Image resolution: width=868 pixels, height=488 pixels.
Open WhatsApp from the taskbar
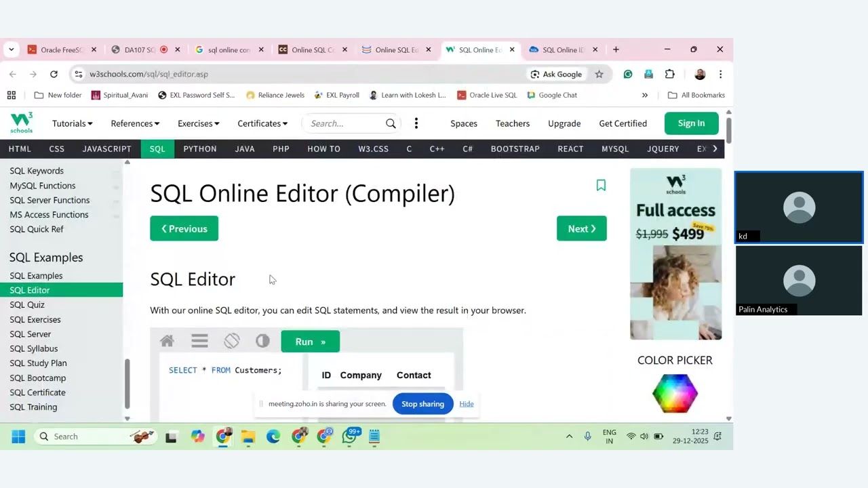pyautogui.click(x=351, y=436)
